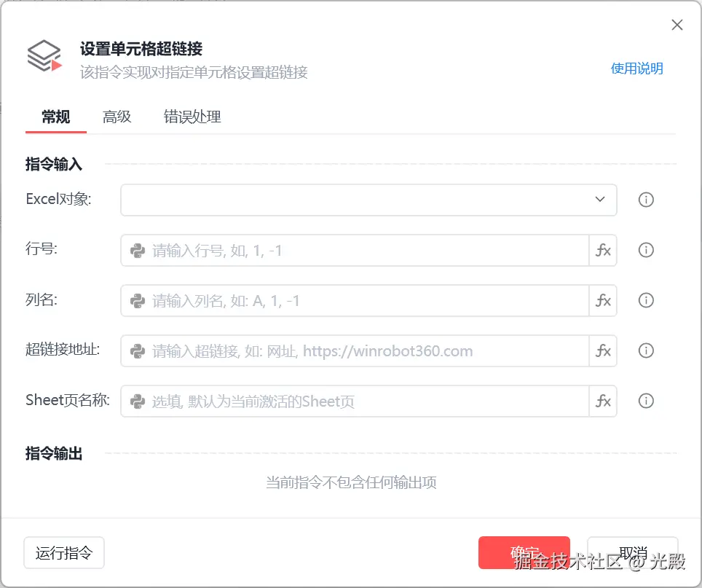Screen dimensions: 702x588
Task: Click the layered command icon in header
Action: click(x=44, y=56)
